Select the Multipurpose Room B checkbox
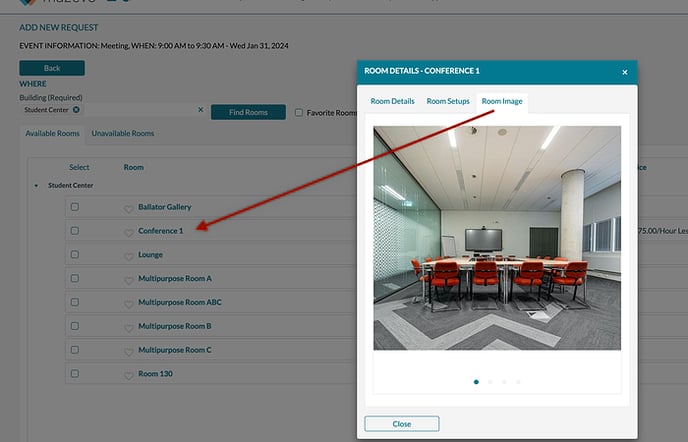Image resolution: width=688 pixels, height=442 pixels. tap(75, 326)
